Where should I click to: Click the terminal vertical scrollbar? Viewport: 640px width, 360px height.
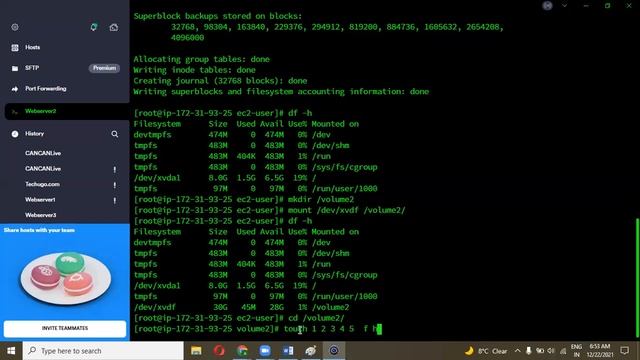[x=637, y=278]
